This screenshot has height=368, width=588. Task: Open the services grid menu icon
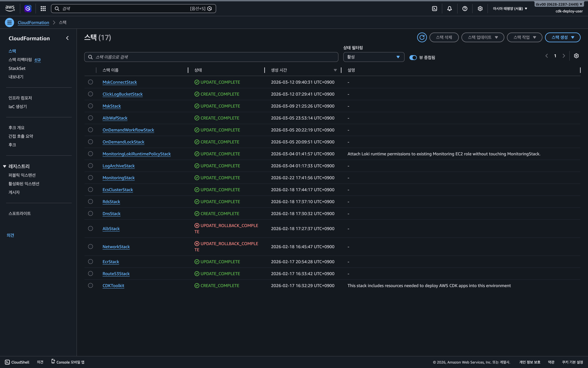click(43, 9)
